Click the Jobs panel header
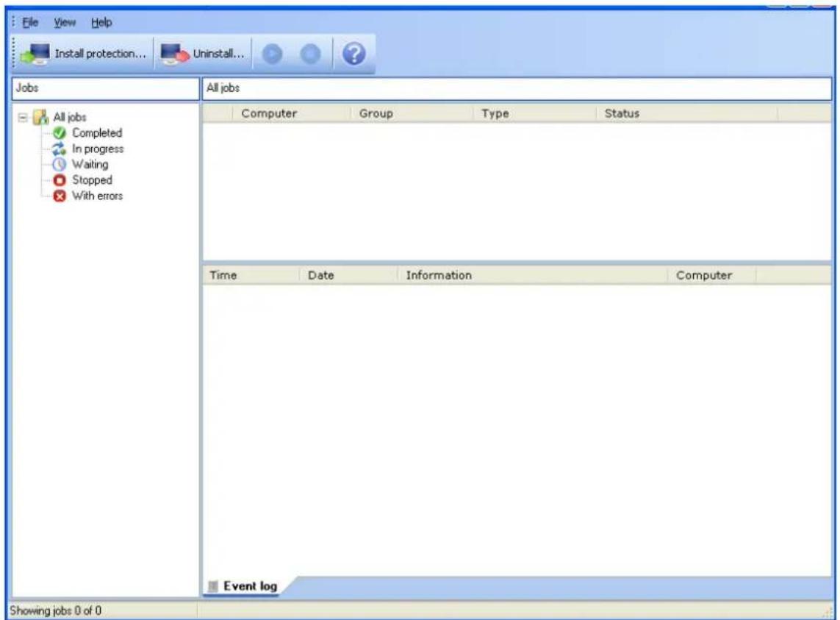Screen dimensions: 840x620 106,88
